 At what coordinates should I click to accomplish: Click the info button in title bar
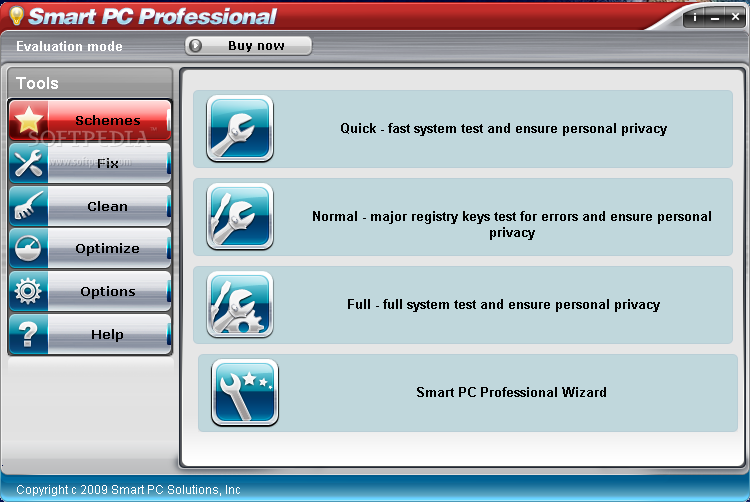[x=695, y=18]
